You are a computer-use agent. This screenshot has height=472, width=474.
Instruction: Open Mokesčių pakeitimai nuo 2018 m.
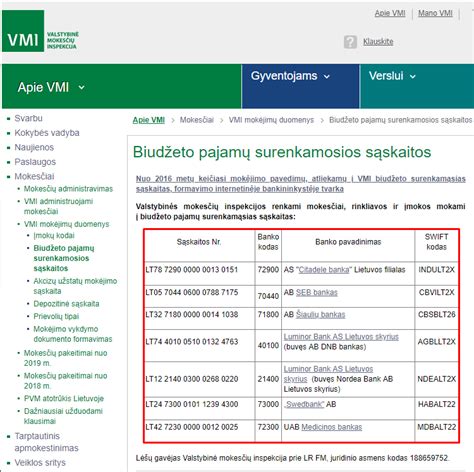pyautogui.click(x=65, y=381)
